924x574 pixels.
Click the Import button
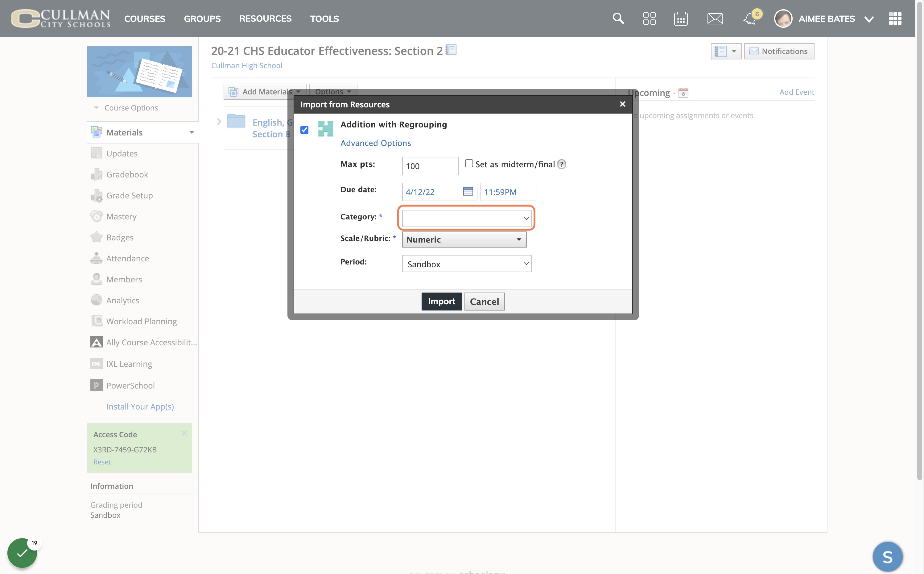pos(442,302)
